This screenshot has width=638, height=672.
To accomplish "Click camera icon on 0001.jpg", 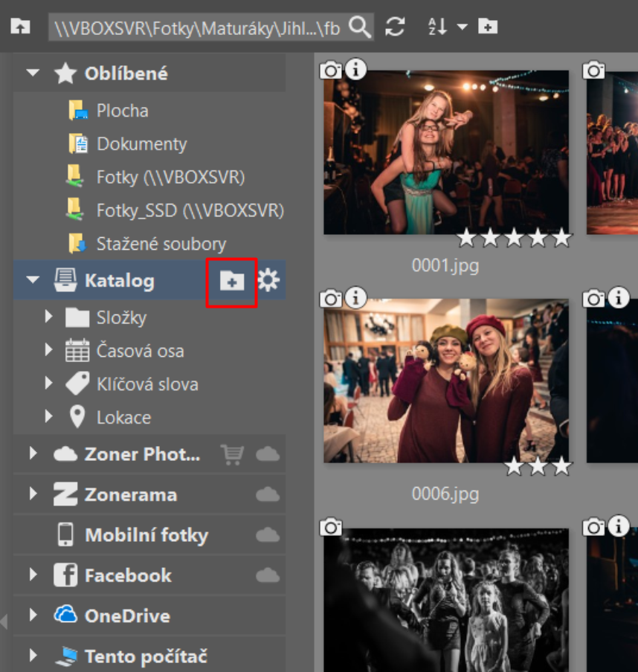I will (331, 70).
